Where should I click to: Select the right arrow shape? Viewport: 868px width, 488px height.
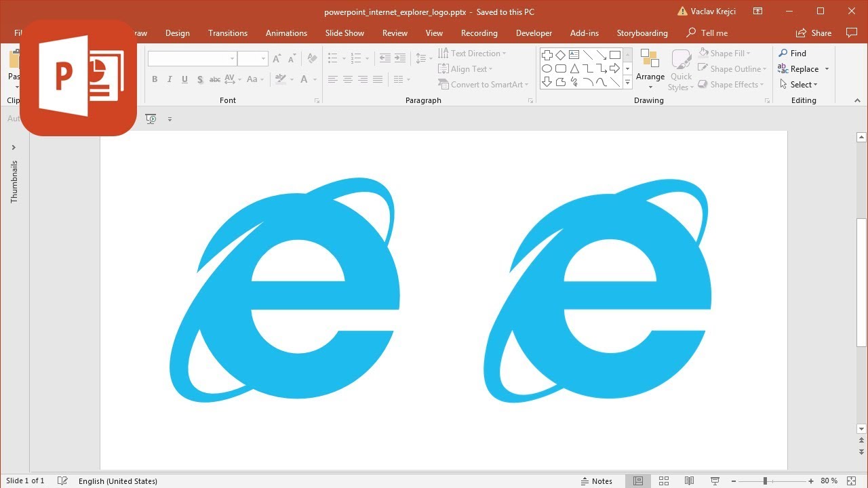614,68
